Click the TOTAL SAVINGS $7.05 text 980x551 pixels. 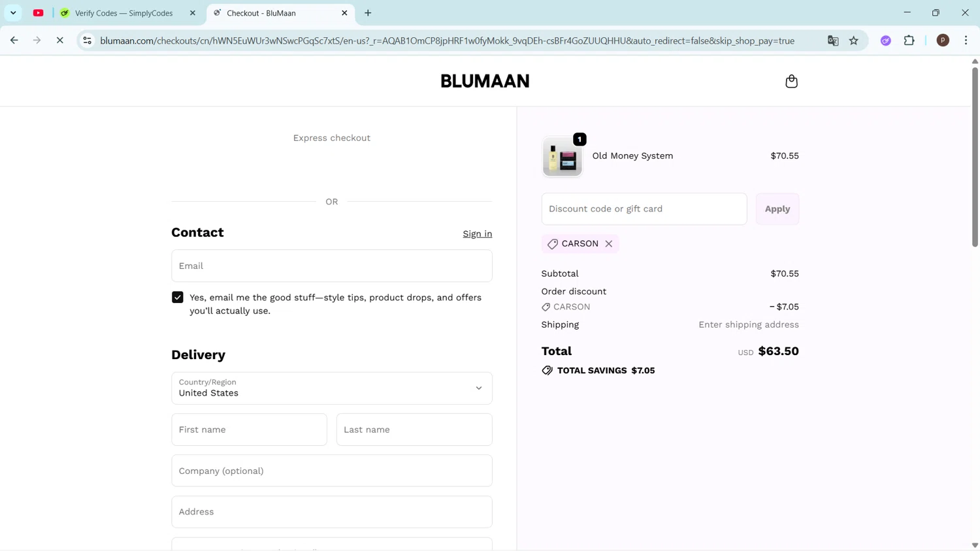606,370
